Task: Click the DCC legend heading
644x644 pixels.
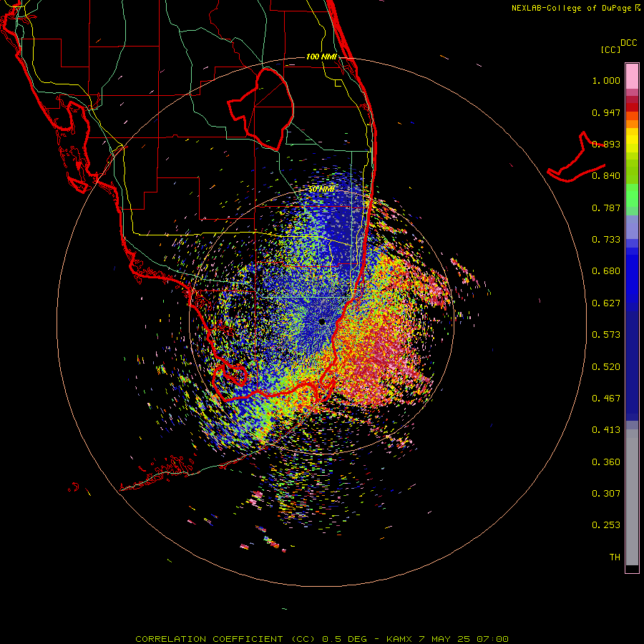Action: pos(629,43)
